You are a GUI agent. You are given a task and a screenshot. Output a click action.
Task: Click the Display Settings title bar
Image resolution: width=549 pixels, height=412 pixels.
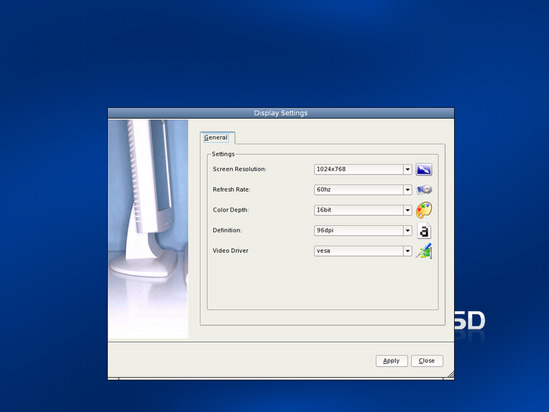point(281,113)
